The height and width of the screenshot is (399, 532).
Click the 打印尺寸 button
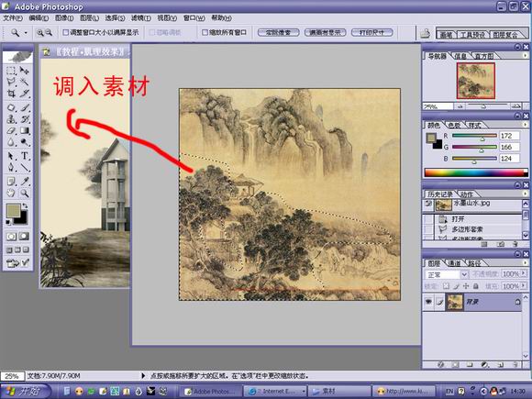[x=371, y=33]
